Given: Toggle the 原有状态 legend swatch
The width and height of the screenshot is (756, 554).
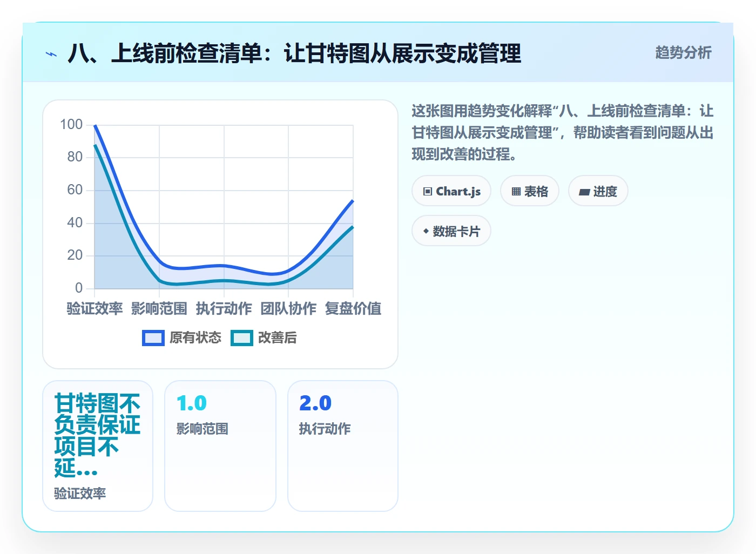Looking at the screenshot, I should pos(153,338).
